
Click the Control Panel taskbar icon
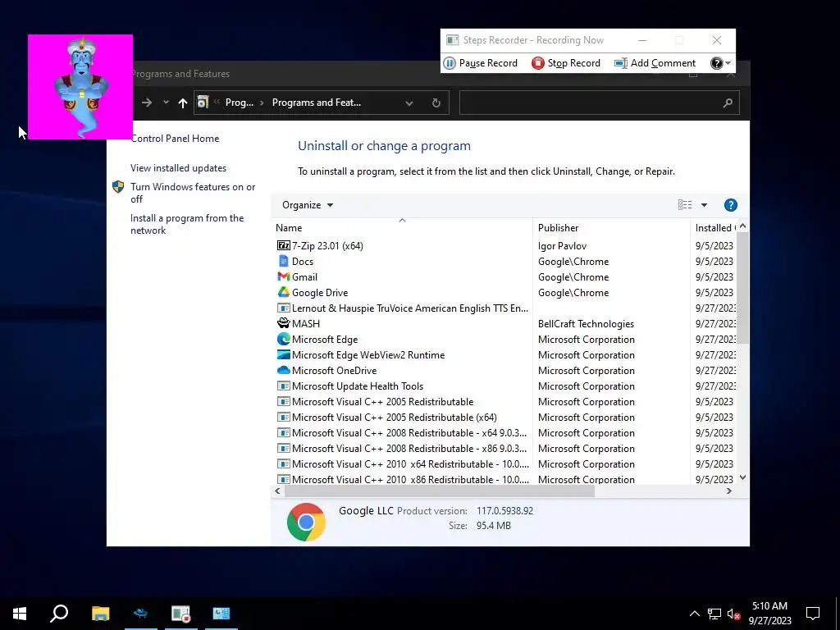point(221,614)
